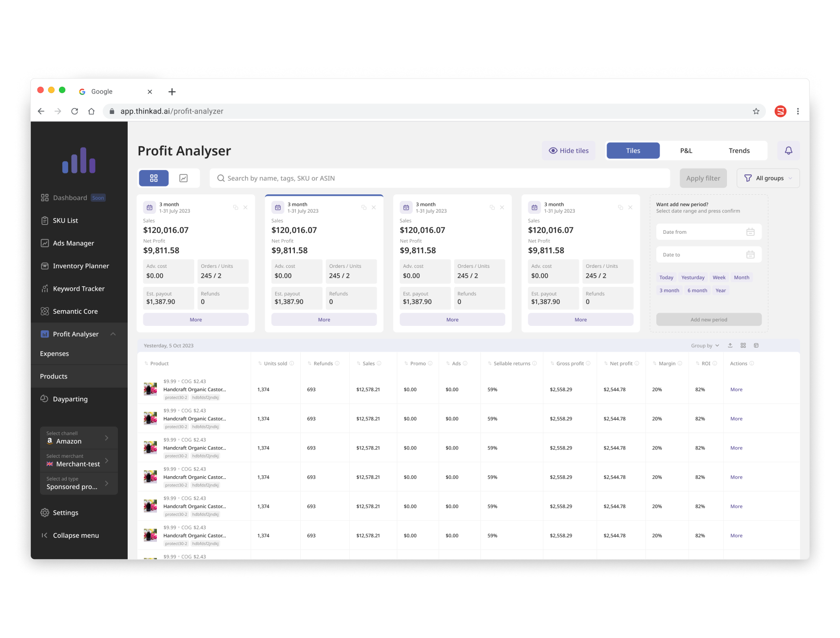Open the All groups dropdown
840x638 pixels.
pos(768,178)
